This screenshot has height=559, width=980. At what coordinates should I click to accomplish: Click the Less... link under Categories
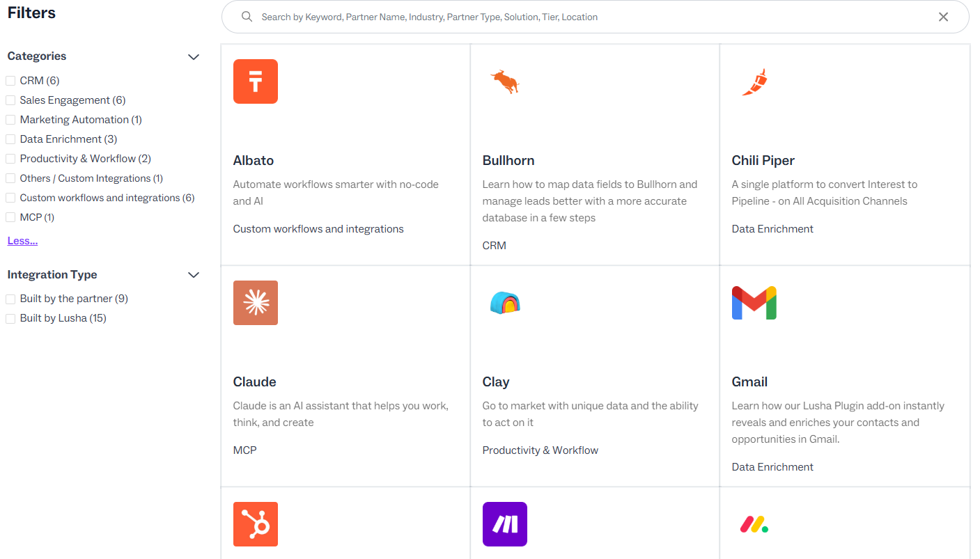tap(22, 241)
